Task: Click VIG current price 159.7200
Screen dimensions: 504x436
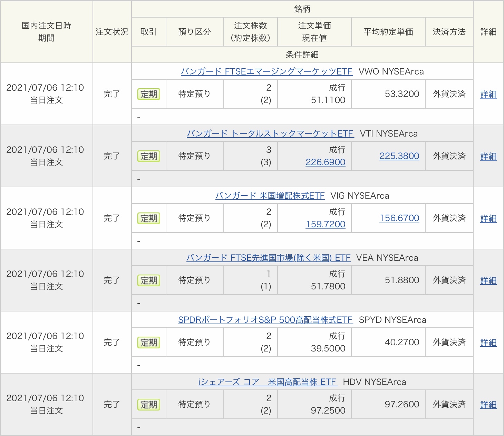Action: tap(325, 224)
